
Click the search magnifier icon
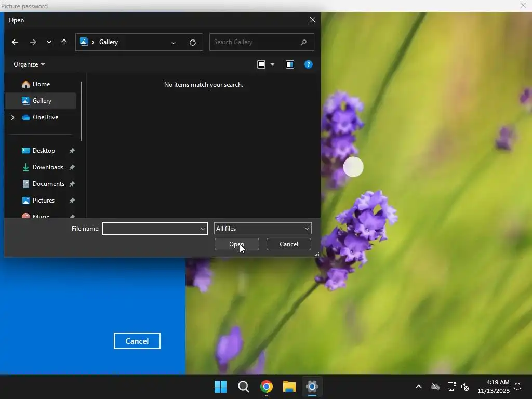click(x=303, y=42)
